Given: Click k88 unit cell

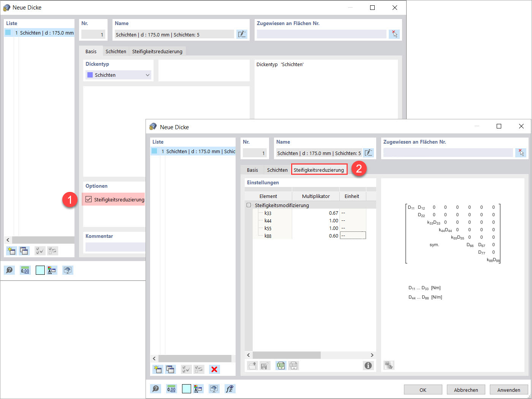Looking at the screenshot, I should pyautogui.click(x=353, y=236).
